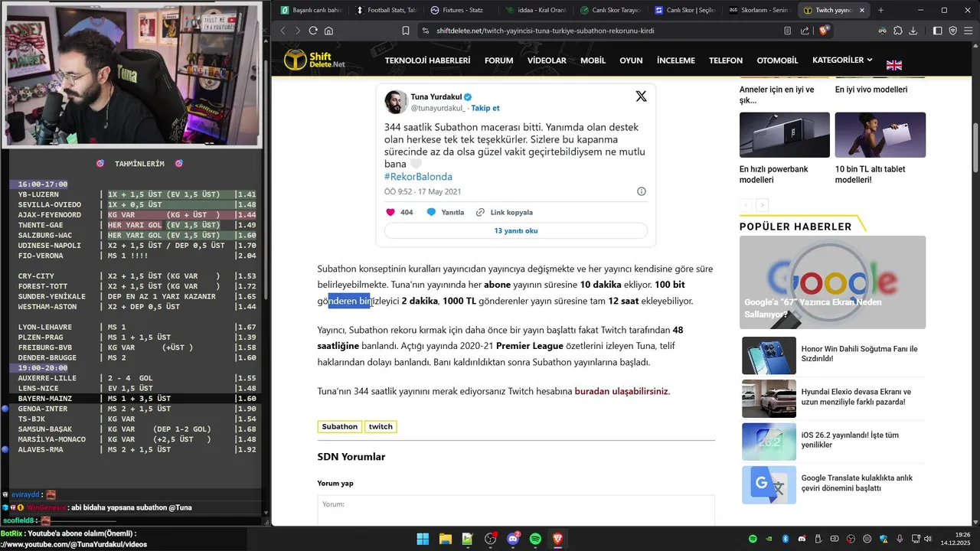Switch to the Football Stats tab
Screen dimensions: 980x551
[x=387, y=10]
